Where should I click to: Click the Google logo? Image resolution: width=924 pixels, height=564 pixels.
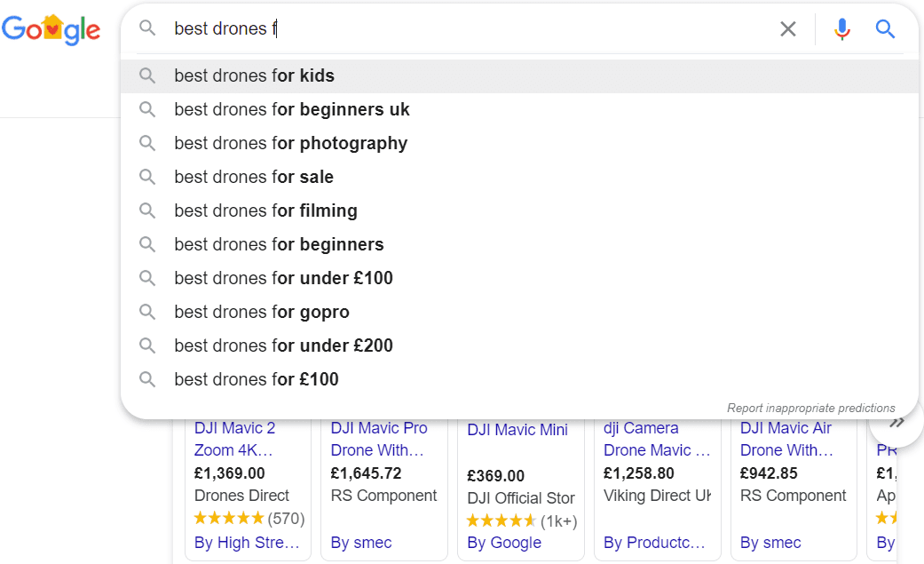[x=51, y=29]
